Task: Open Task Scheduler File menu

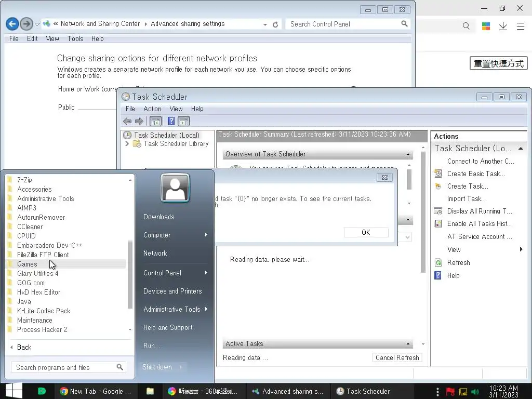Action: coord(130,109)
